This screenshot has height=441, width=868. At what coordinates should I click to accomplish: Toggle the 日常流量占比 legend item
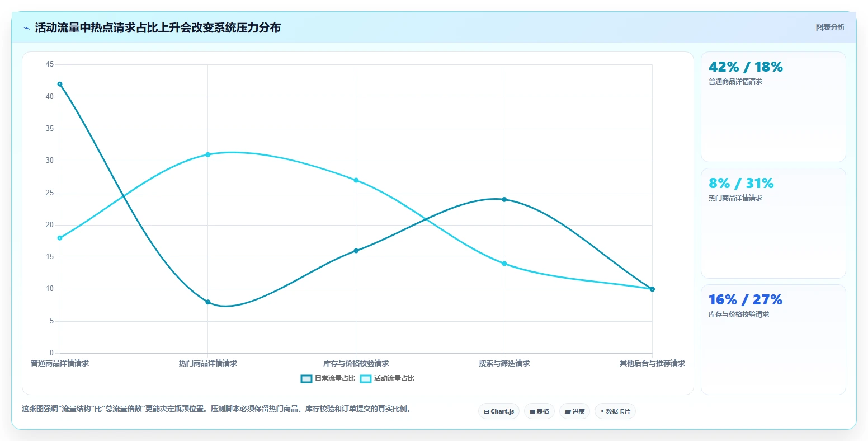click(328, 378)
